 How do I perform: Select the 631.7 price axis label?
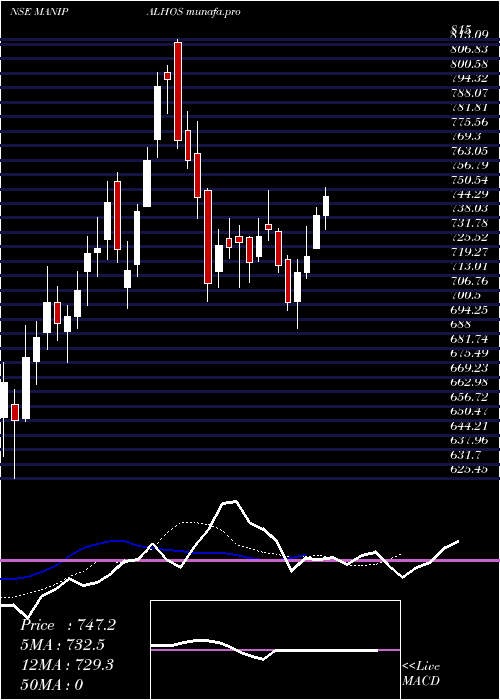[466, 455]
